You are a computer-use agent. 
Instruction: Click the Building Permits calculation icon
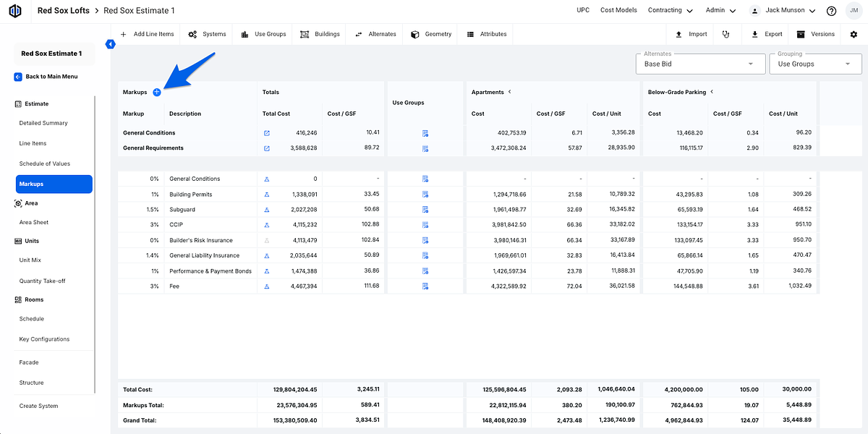267,195
